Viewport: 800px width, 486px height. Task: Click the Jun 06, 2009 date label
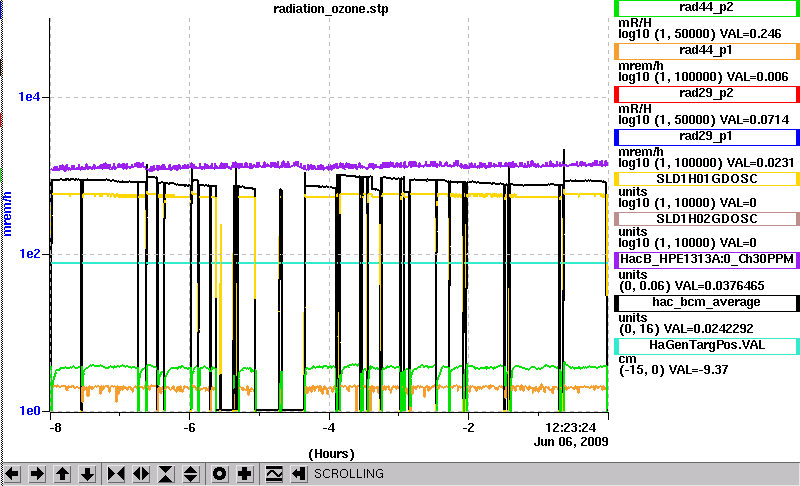[x=571, y=442]
